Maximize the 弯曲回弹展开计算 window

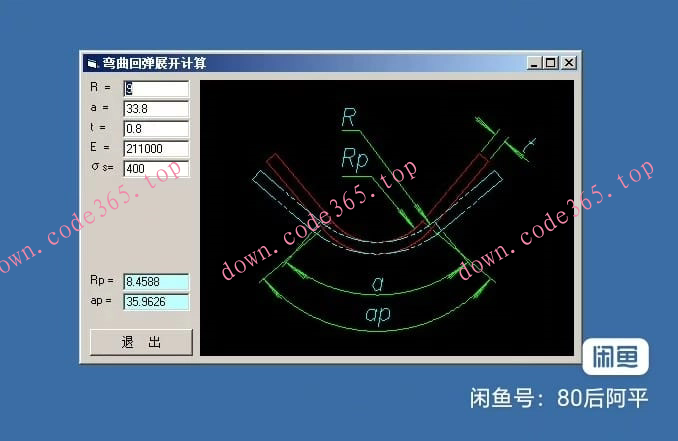pos(550,63)
